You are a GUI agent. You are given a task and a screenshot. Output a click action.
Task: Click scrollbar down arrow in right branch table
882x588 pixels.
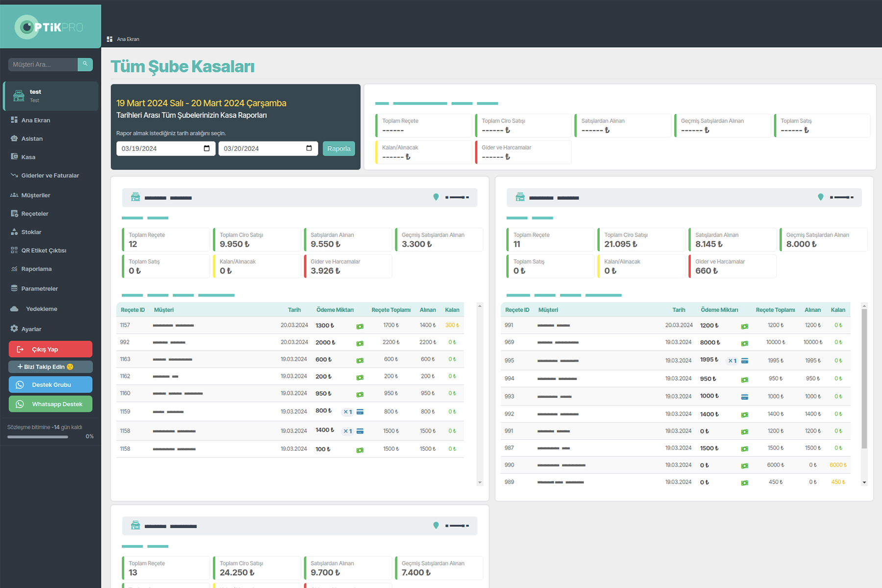pos(864,483)
